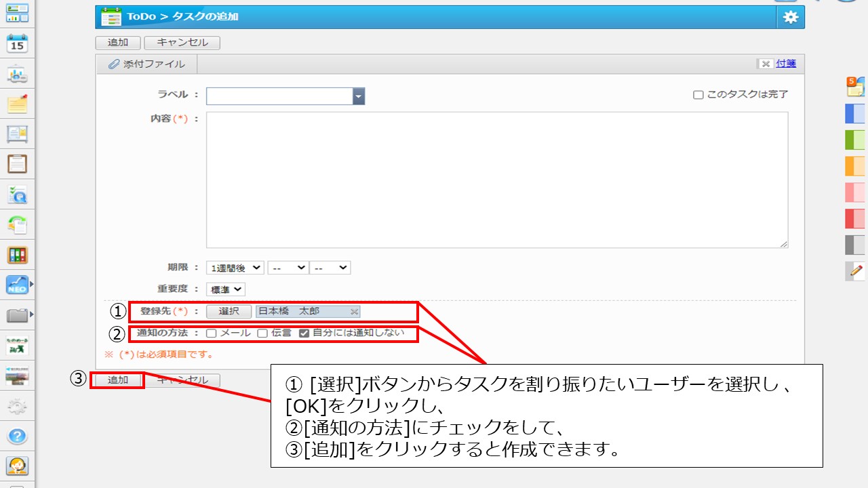The width and height of the screenshot is (868, 488).
Task: Open the green document refresh icon in sidebar
Action: click(x=17, y=224)
